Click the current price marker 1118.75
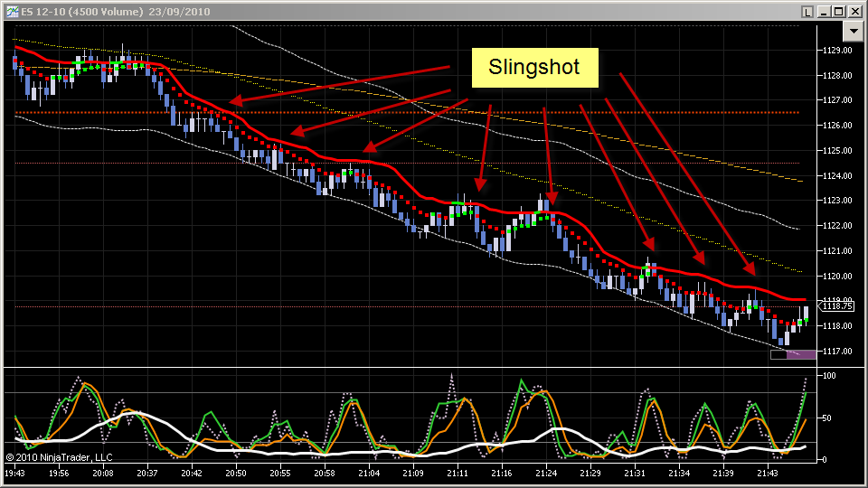The image size is (868, 488). [835, 306]
